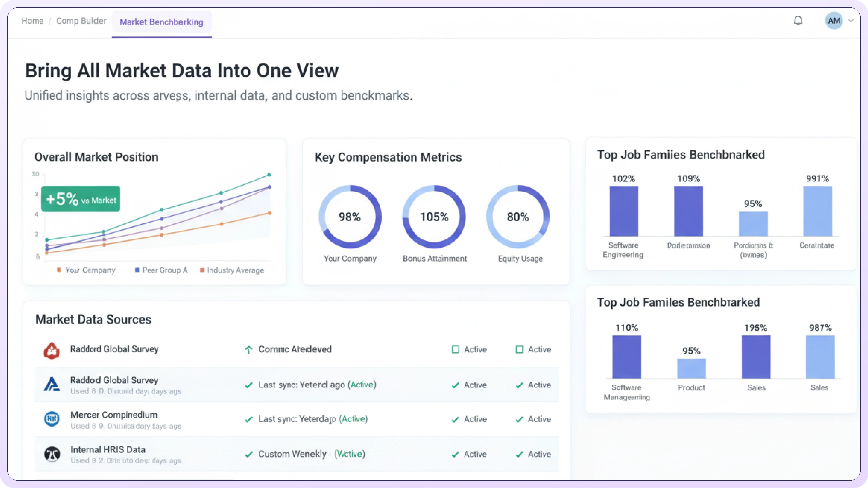The width and height of the screenshot is (868, 488).
Task: Go to Comp Bulder breadcrumb
Action: click(x=81, y=21)
